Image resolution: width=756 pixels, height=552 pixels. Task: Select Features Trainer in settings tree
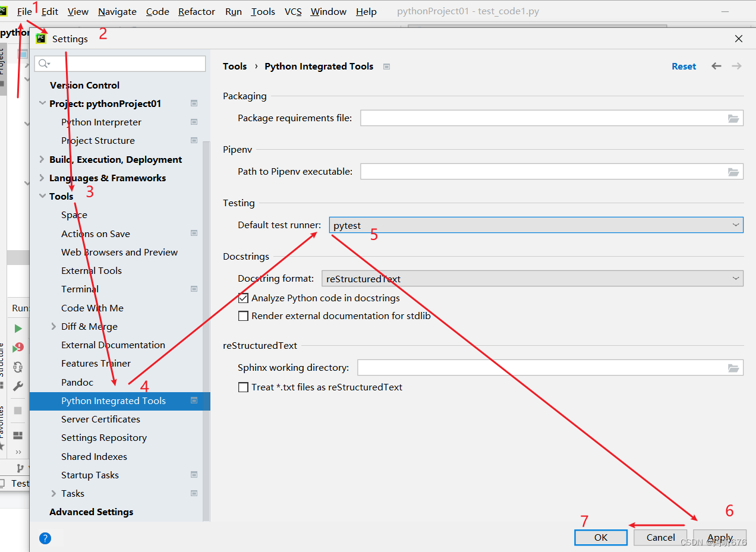pyautogui.click(x=96, y=363)
